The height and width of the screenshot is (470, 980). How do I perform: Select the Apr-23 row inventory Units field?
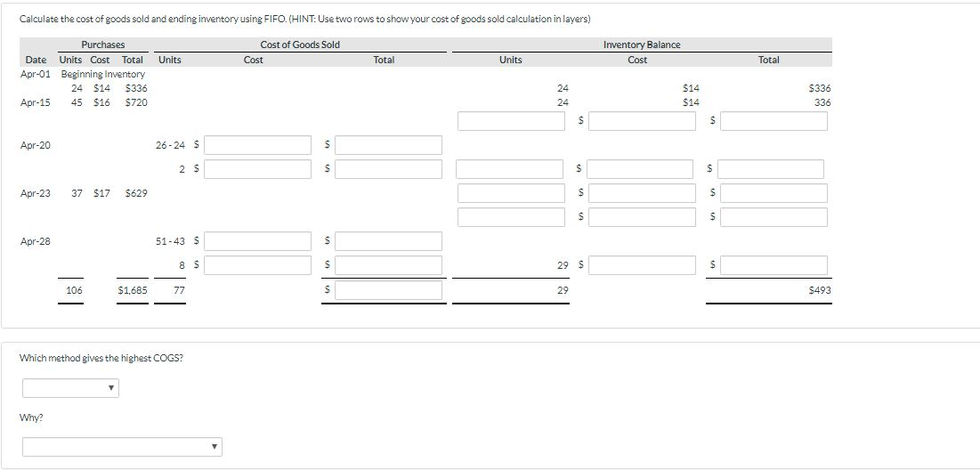coord(511,193)
